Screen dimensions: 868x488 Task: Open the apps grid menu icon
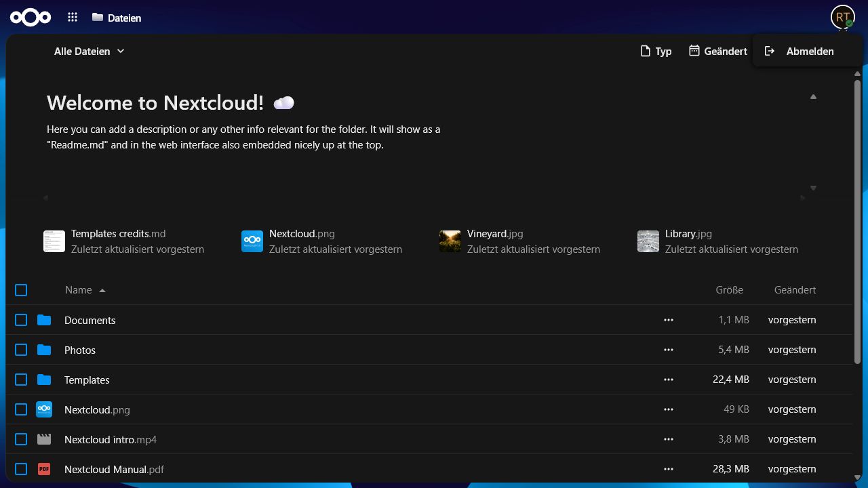(x=73, y=18)
